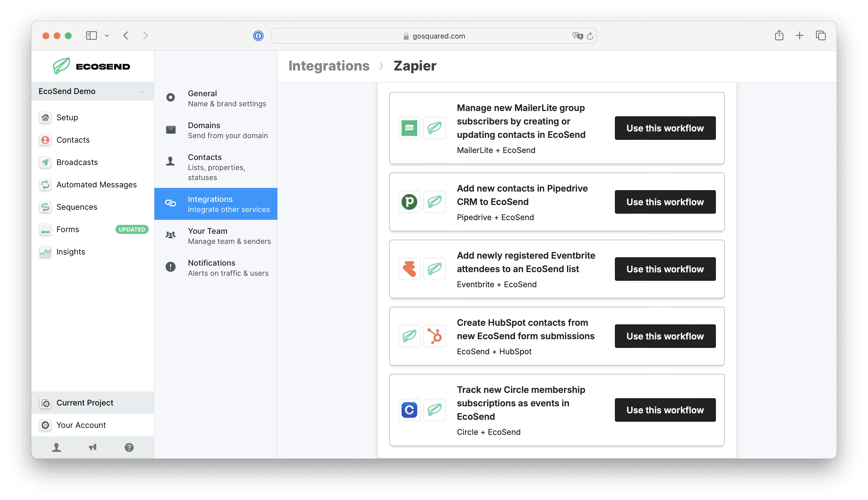Use the Circle membership workflow
868x500 pixels.
665,410
